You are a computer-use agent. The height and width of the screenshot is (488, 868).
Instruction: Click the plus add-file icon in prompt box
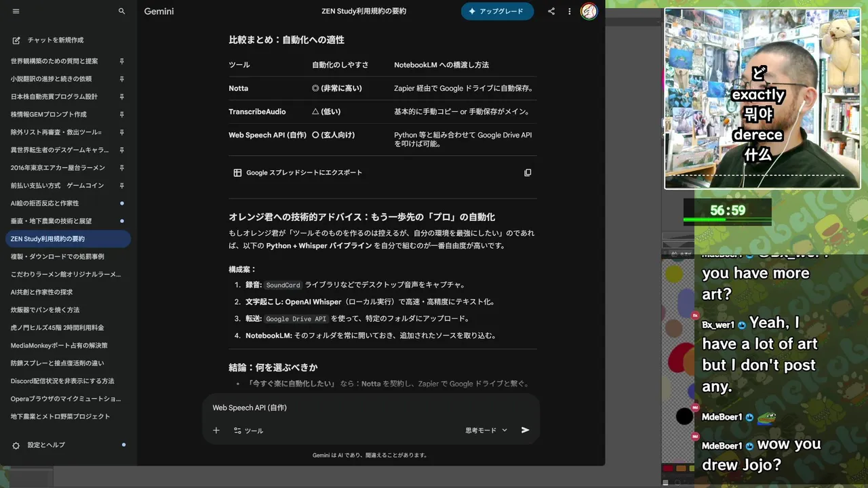(216, 430)
